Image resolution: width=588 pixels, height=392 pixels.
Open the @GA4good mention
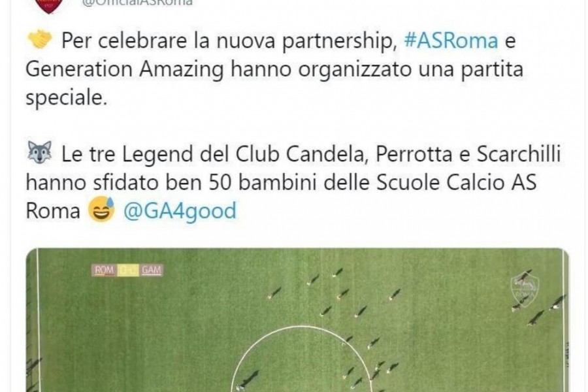180,211
